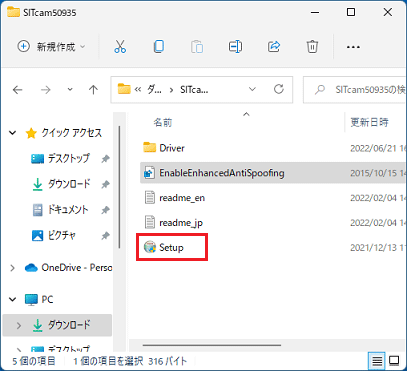Click the Copy icon in toolbar
This screenshot has height=371, width=407.
pyautogui.click(x=159, y=47)
